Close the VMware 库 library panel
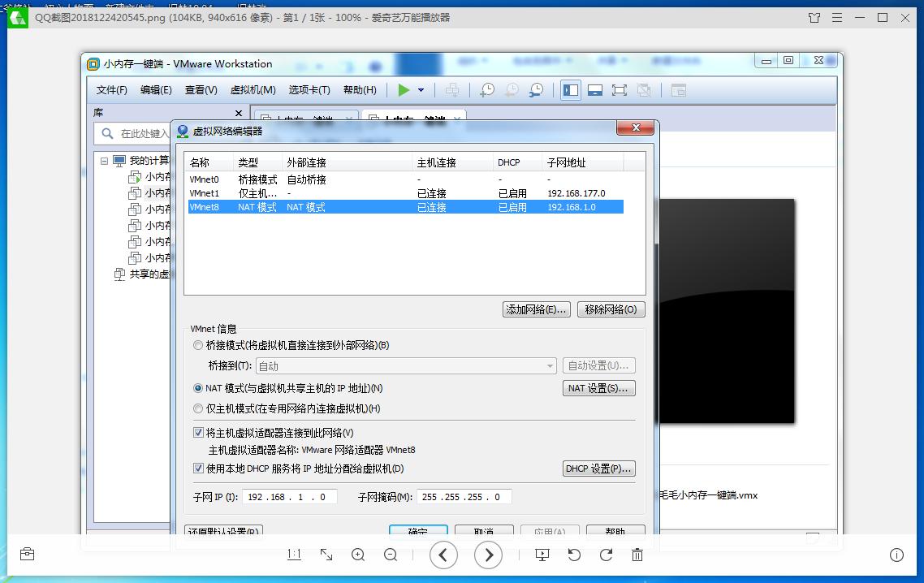Viewport: 924px width, 583px height. [239, 113]
